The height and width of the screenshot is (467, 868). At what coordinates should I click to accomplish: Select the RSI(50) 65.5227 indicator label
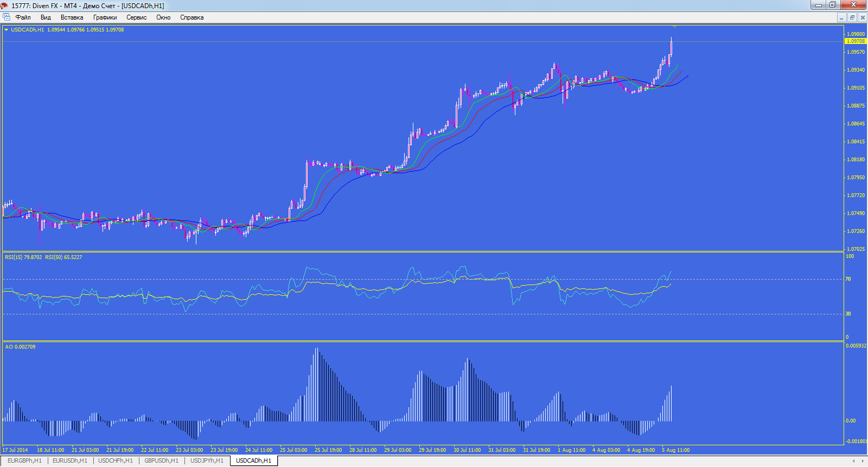tap(63, 257)
